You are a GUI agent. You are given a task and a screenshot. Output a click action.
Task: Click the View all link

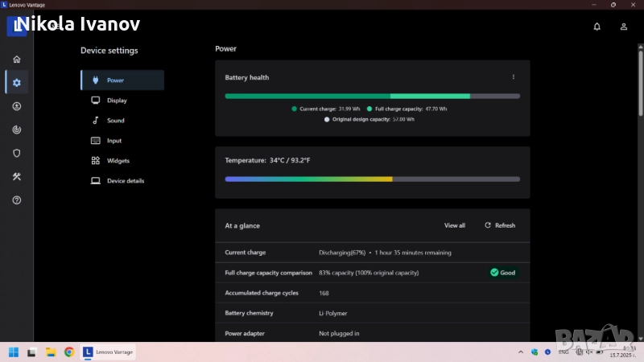pyautogui.click(x=454, y=225)
